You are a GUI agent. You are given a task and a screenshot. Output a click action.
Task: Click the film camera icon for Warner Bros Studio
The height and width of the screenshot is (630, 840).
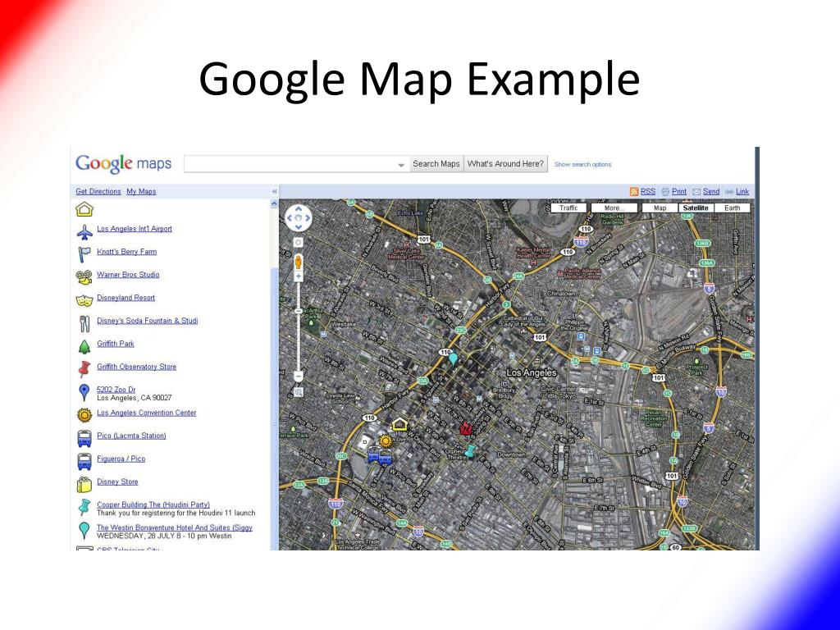[x=84, y=277]
